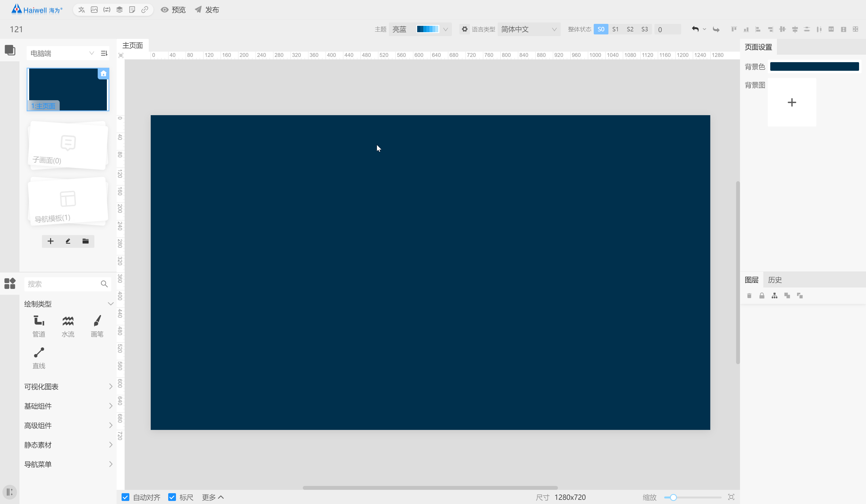The image size is (866, 504).
Task: Open the 简体中文 language dropdown
Action: (529, 29)
